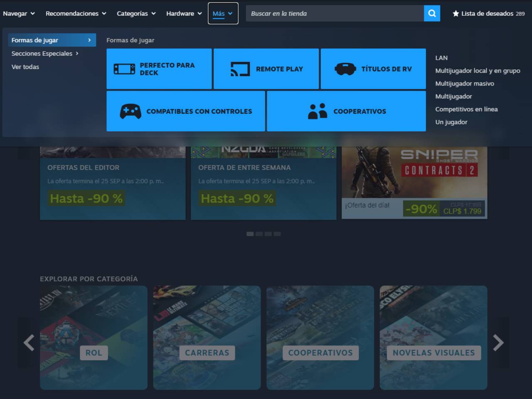This screenshot has width=532, height=399.
Task: Click the wishlist star icon
Action: tap(456, 14)
